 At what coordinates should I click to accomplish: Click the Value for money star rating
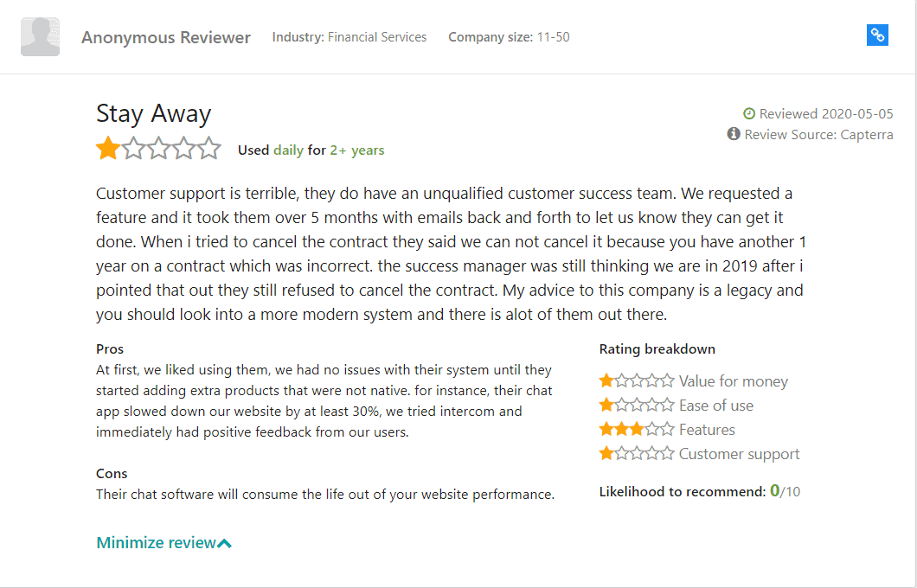[x=637, y=381]
